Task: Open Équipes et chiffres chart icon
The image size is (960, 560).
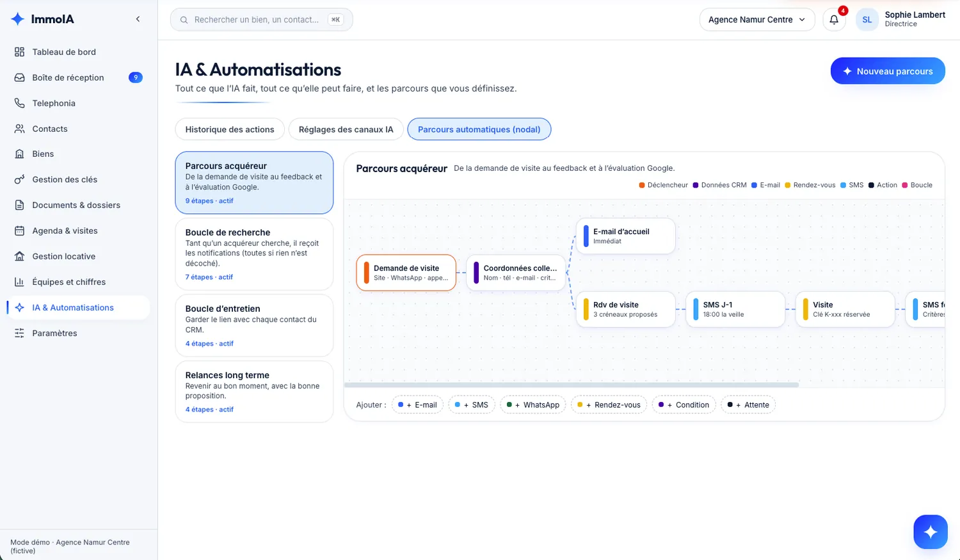Action: tap(19, 282)
